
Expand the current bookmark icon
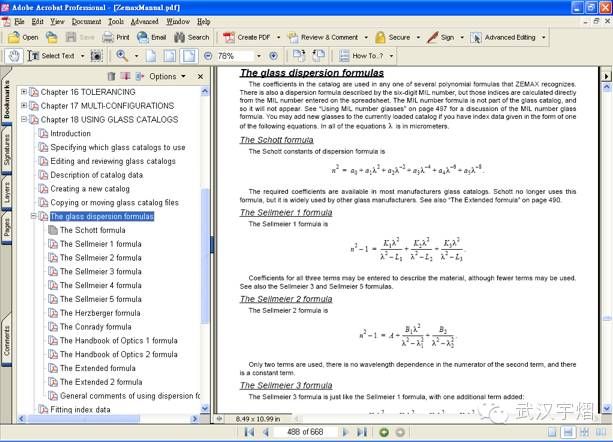[x=140, y=77]
